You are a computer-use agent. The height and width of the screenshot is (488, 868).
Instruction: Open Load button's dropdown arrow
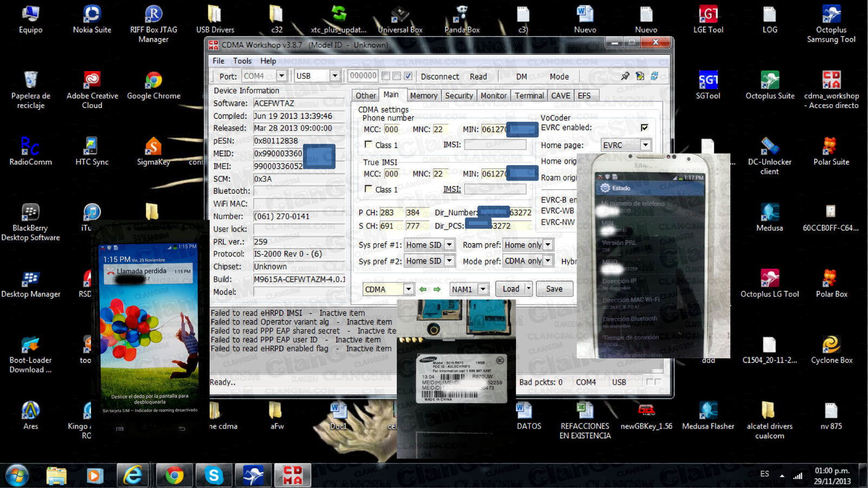click(x=528, y=289)
